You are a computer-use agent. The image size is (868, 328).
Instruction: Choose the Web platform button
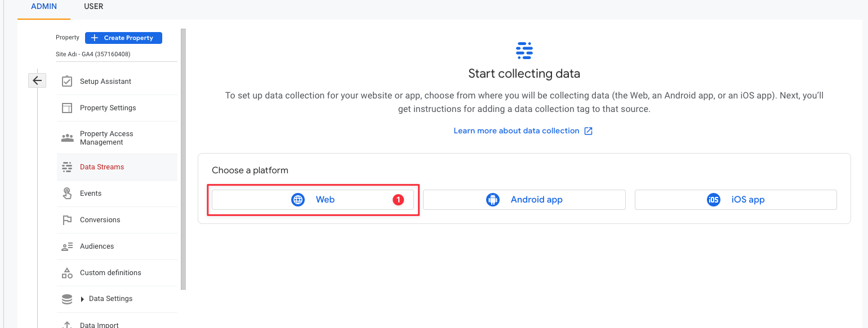(313, 200)
